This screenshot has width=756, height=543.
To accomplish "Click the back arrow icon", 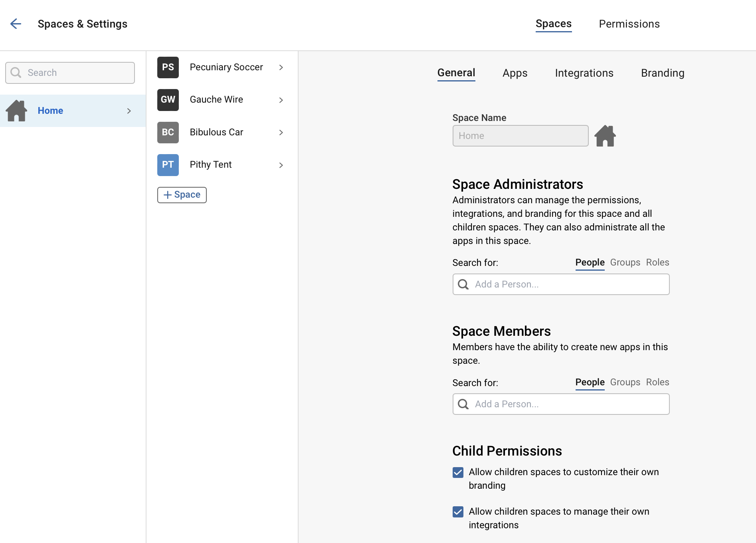I will pyautogui.click(x=16, y=24).
